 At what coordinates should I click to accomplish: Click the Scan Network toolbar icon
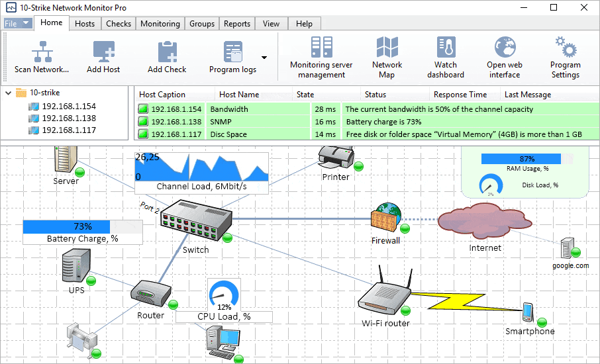pyautogui.click(x=42, y=52)
